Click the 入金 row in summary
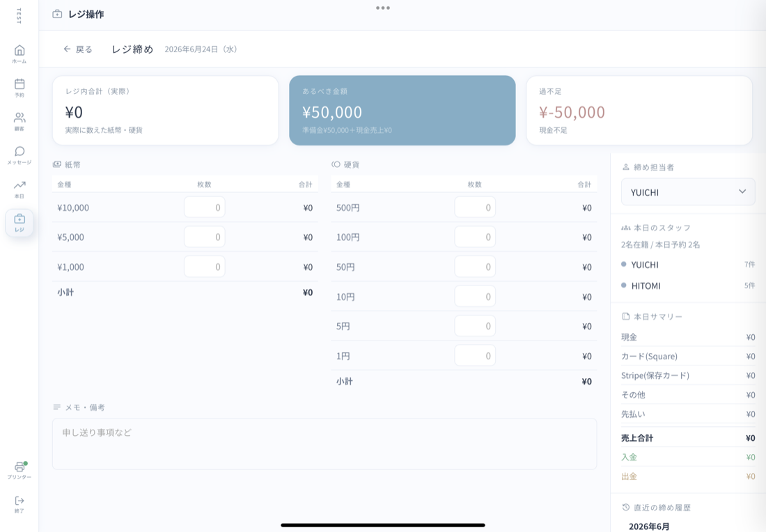This screenshot has height=532, width=766. (688, 457)
